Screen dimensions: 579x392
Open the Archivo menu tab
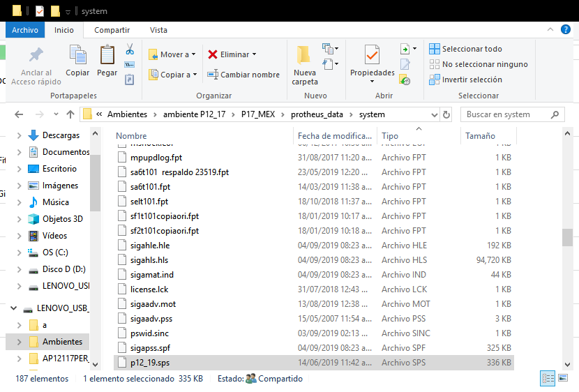(x=24, y=30)
